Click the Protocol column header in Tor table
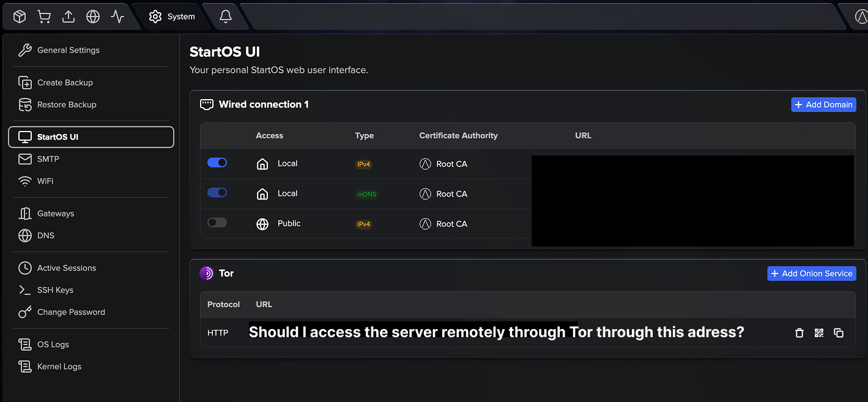The image size is (868, 402). click(224, 304)
